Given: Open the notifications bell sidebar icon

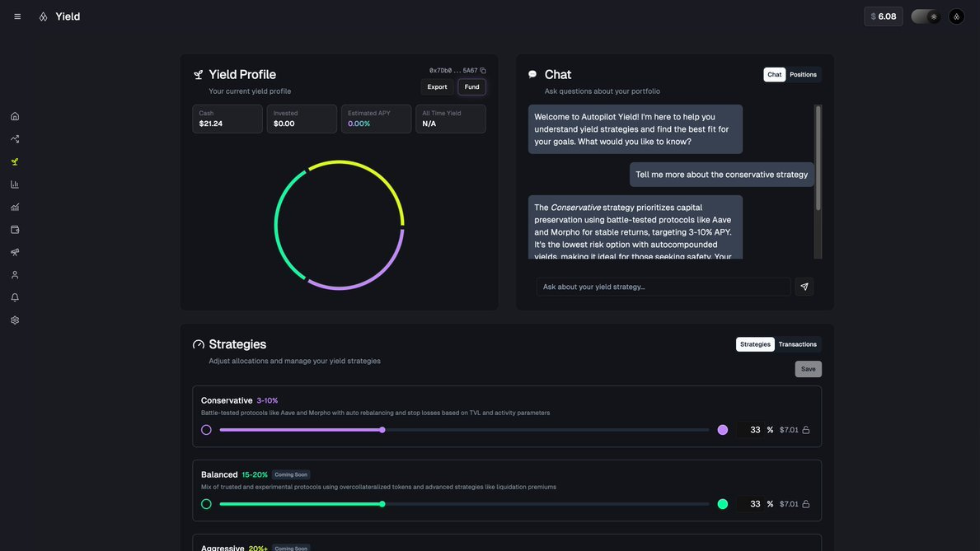Looking at the screenshot, I should 15,297.
